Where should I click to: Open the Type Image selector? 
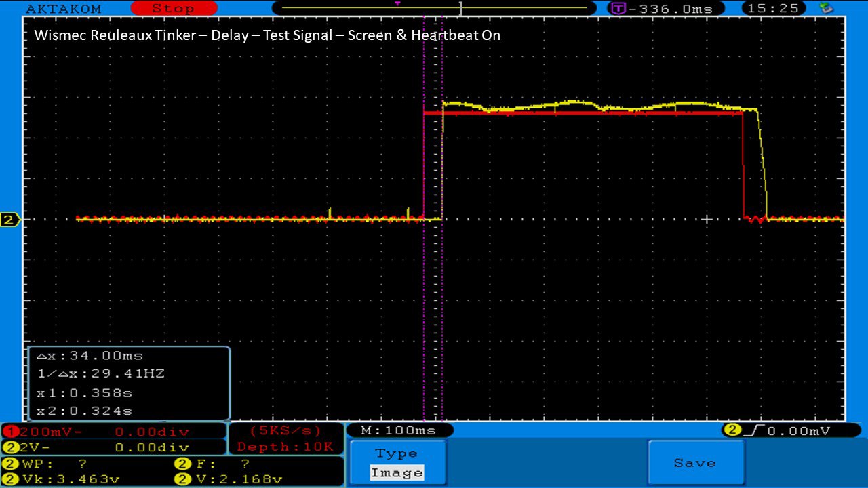397,464
